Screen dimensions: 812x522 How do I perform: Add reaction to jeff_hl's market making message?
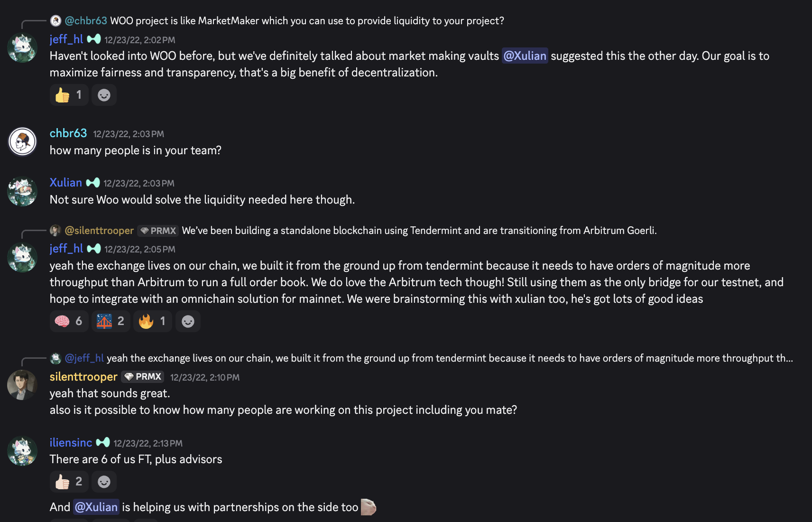coord(104,95)
